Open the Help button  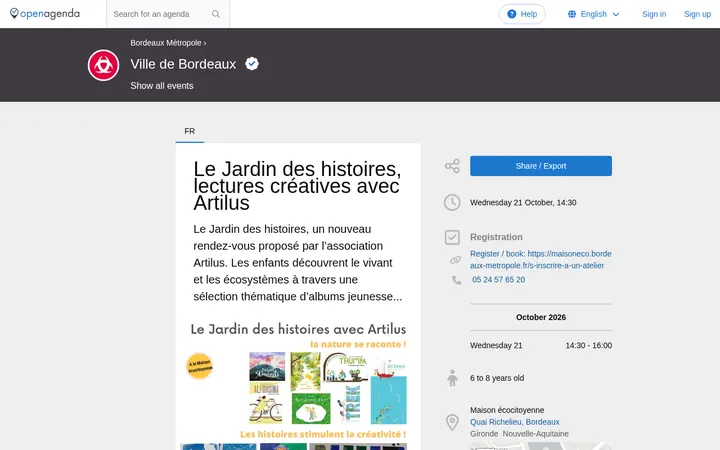coord(522,14)
